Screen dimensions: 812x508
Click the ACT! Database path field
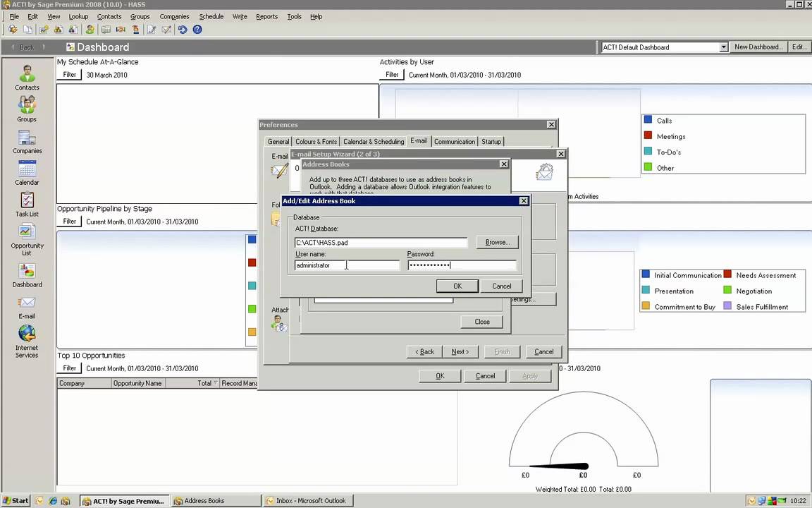(x=381, y=243)
